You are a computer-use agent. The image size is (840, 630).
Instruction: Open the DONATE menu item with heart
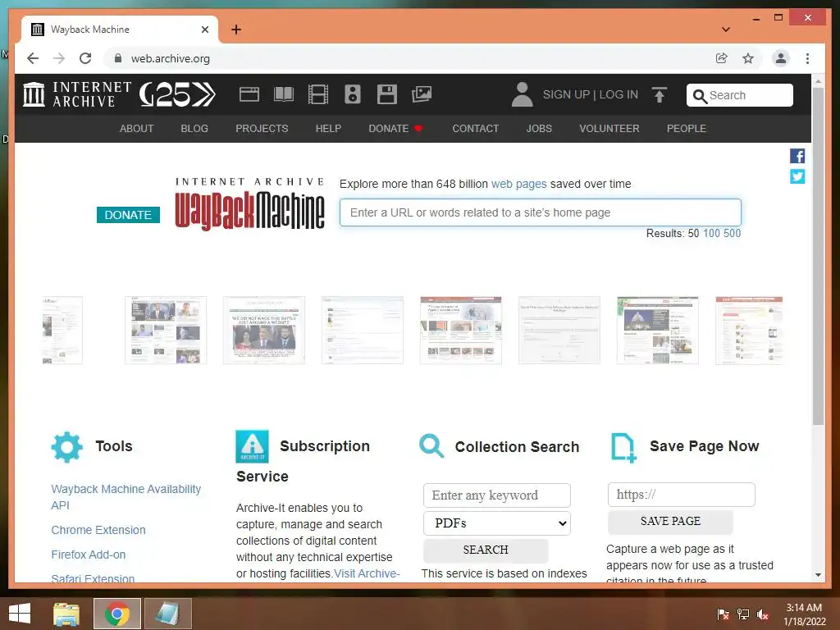[x=396, y=129]
